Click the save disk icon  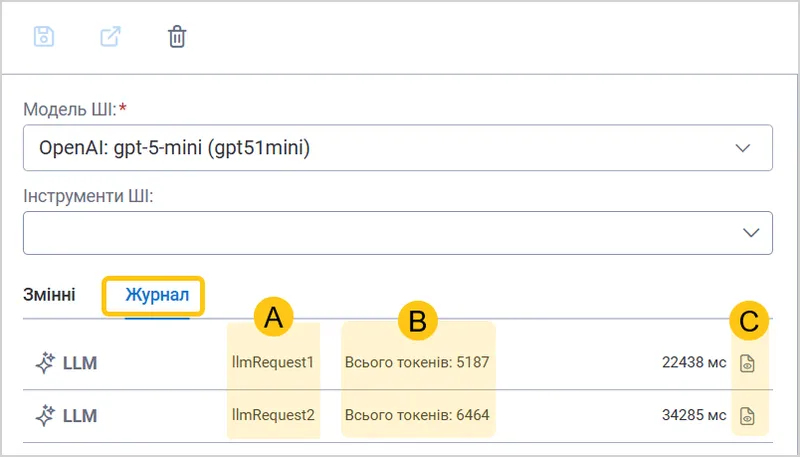pos(44,37)
